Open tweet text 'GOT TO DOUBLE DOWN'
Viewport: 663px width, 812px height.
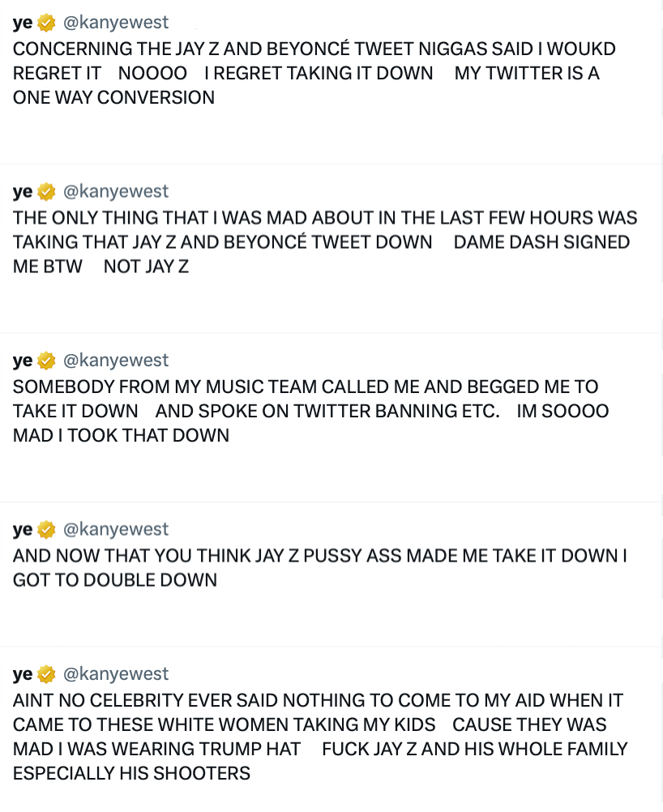tap(115, 580)
